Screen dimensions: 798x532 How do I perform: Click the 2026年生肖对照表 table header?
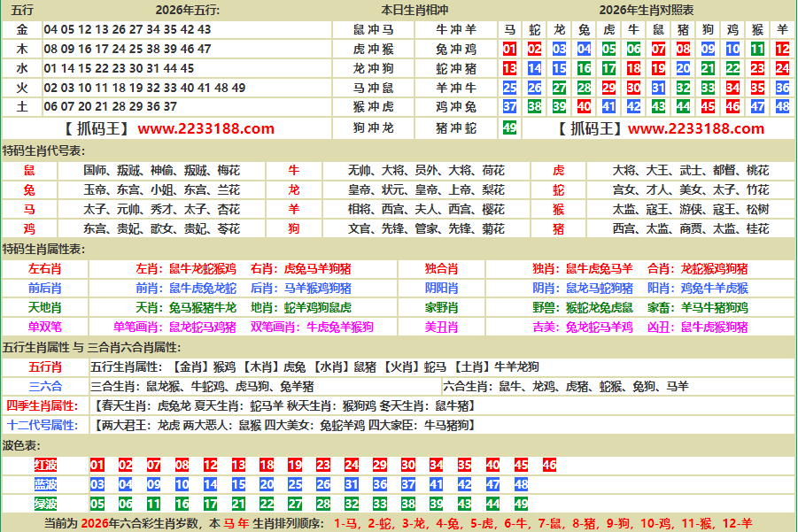(646, 10)
